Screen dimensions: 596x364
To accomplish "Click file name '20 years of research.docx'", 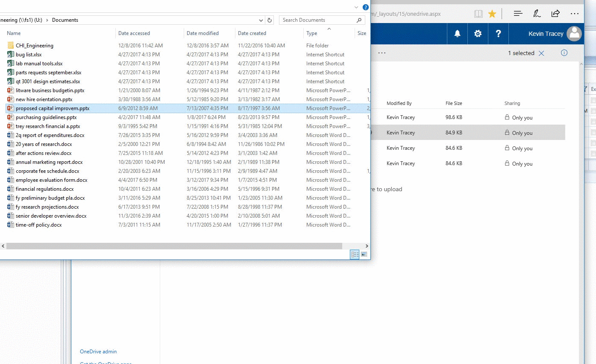I will (44, 144).
